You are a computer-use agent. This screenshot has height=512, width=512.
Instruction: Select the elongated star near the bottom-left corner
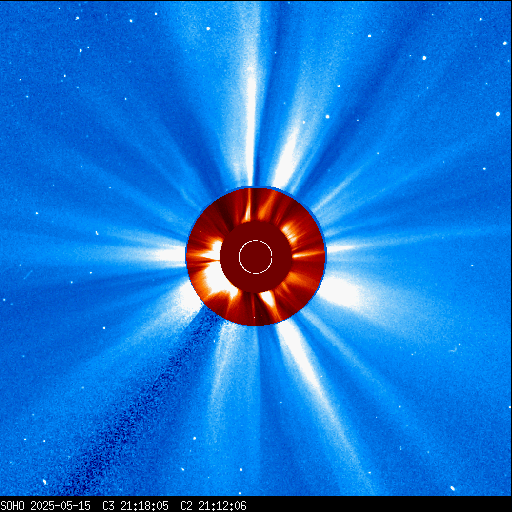click(44, 482)
